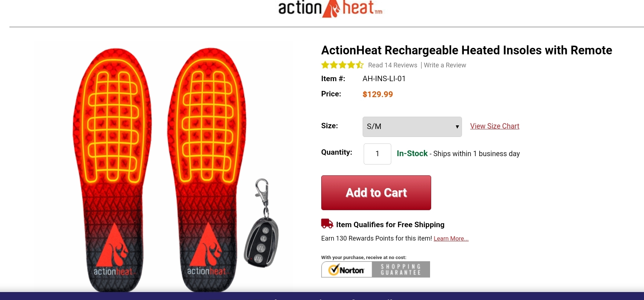The height and width of the screenshot is (300, 644).
Task: Click the $129.99 price text
Action: coord(378,94)
